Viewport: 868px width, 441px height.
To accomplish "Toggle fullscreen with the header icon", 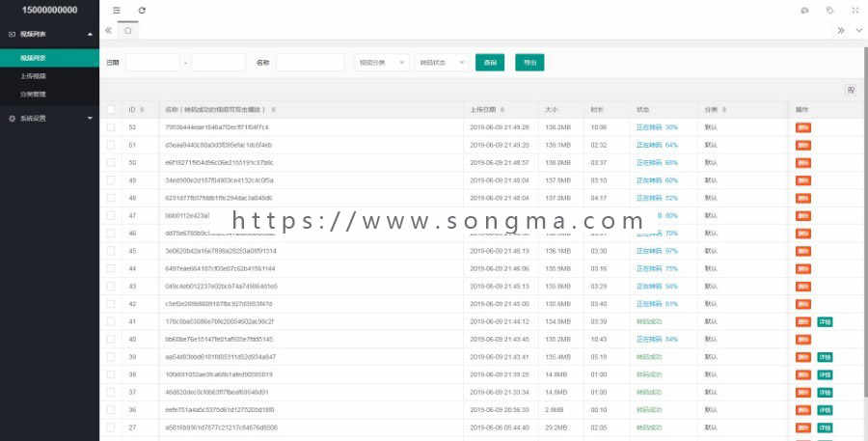I will click(854, 11).
